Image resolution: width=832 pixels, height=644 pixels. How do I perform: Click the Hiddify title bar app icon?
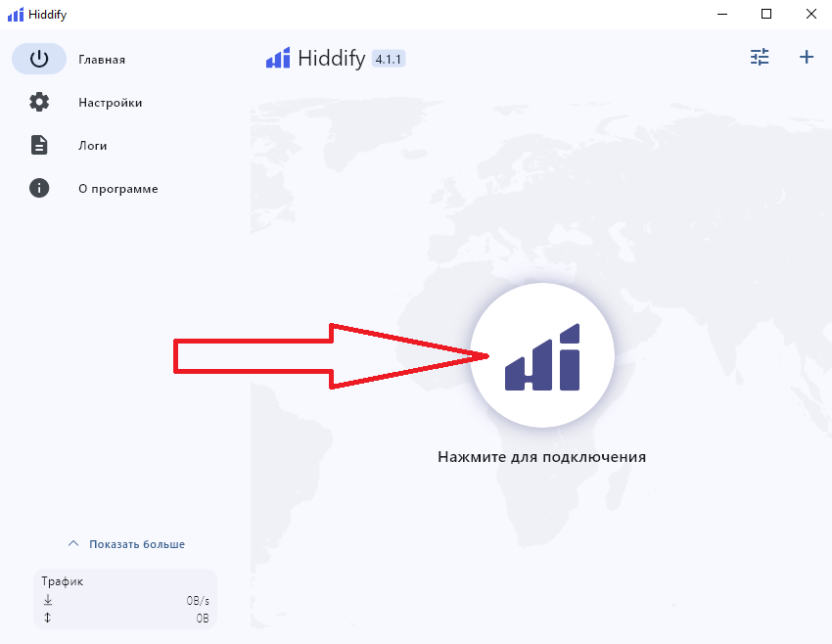coord(16,15)
